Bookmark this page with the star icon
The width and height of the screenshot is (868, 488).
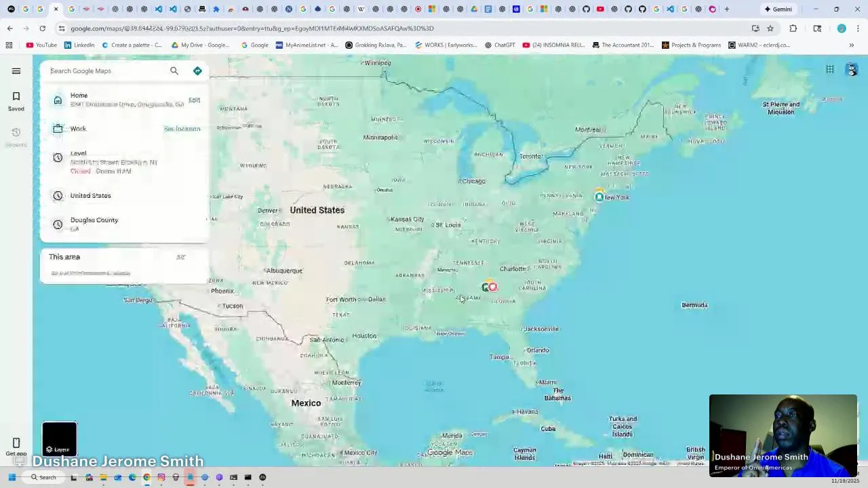pyautogui.click(x=770, y=28)
